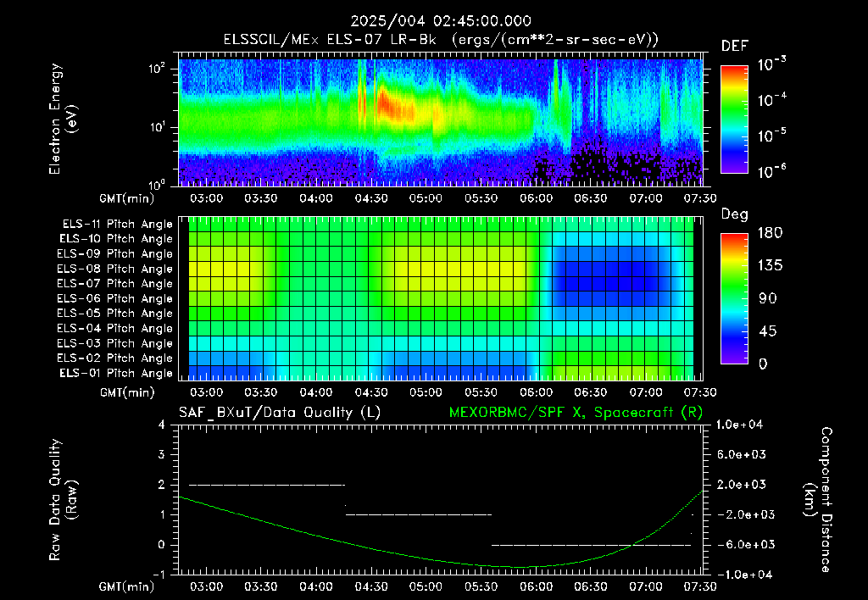
Task: Click the 04:30 tick label under spectrogram
Action: tap(371, 198)
